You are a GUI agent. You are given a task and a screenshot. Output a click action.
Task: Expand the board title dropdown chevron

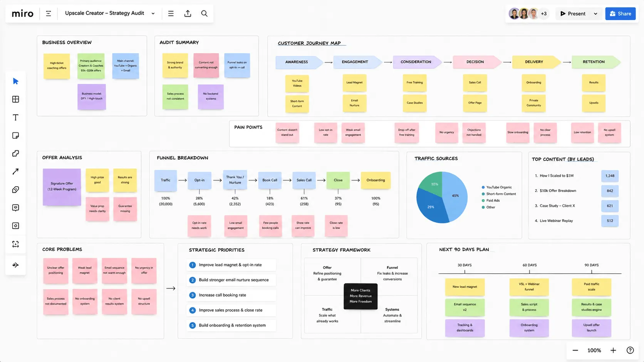(153, 13)
